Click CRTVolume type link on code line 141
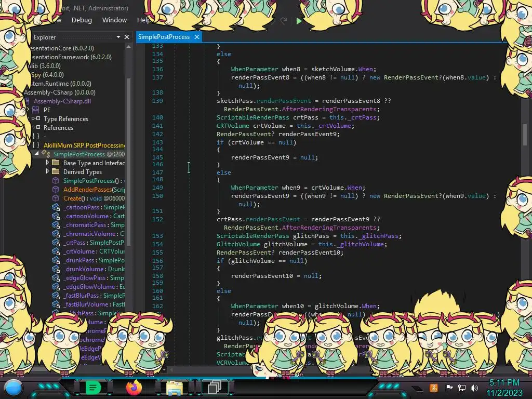Image resolution: width=532 pixels, height=399 pixels. [x=233, y=126]
